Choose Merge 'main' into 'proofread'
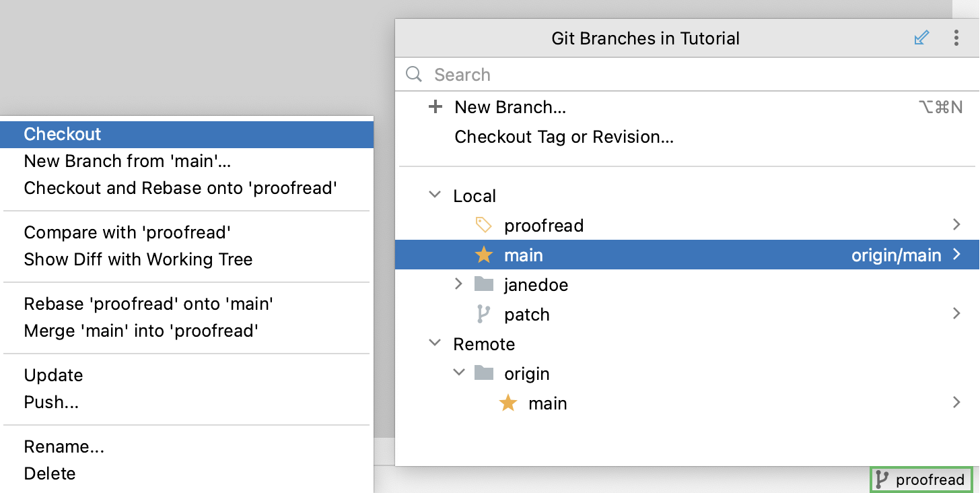Screen dimensions: 980x493 [x=141, y=331]
